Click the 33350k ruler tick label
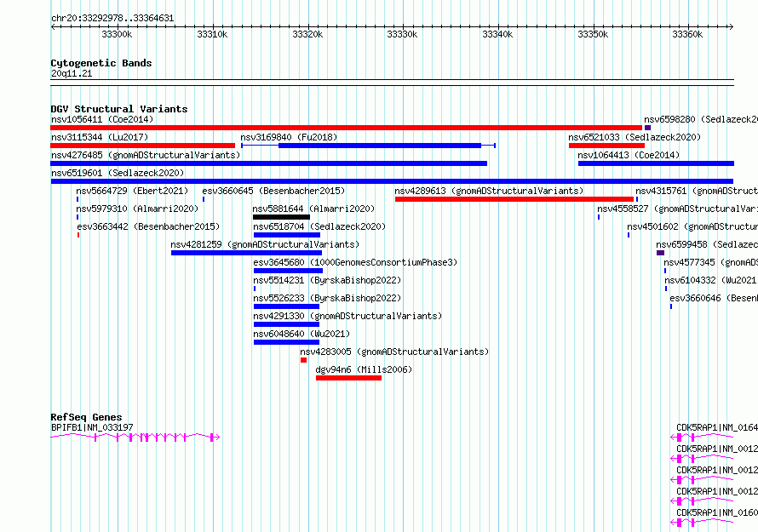Screen dimensions: 758x532 [593, 34]
